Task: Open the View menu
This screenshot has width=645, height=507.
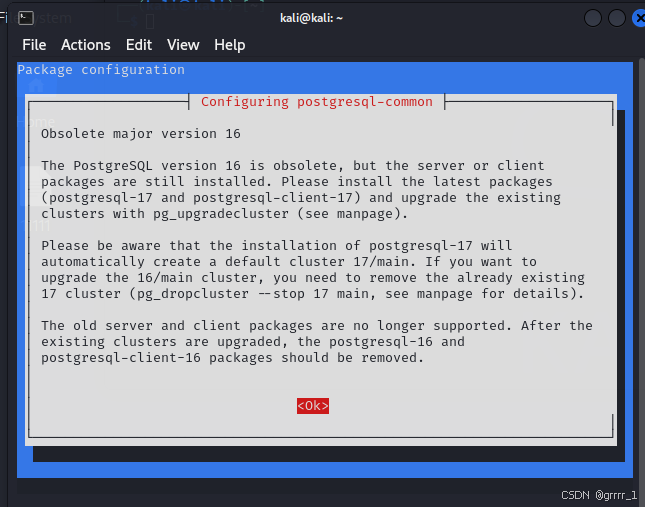Action: (183, 45)
